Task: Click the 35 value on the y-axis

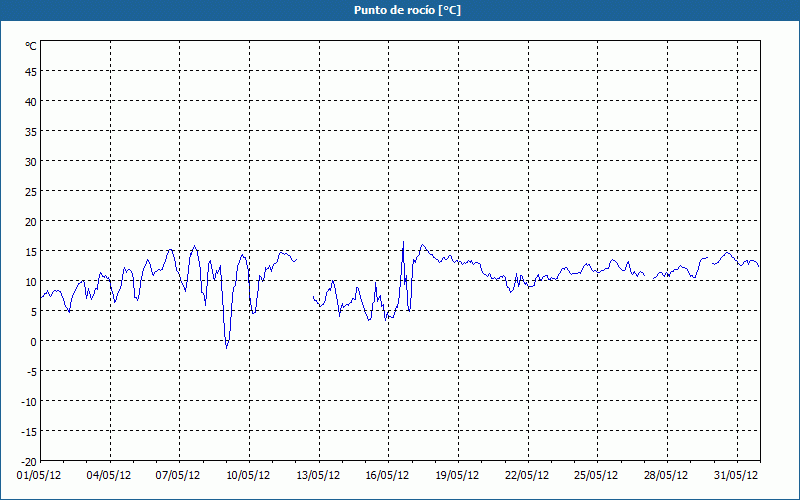Action: (31, 132)
